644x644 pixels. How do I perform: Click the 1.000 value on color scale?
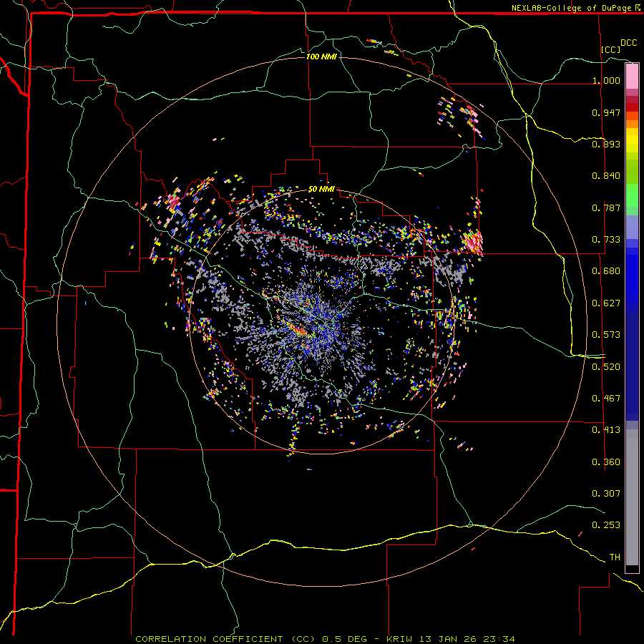pyautogui.click(x=606, y=80)
